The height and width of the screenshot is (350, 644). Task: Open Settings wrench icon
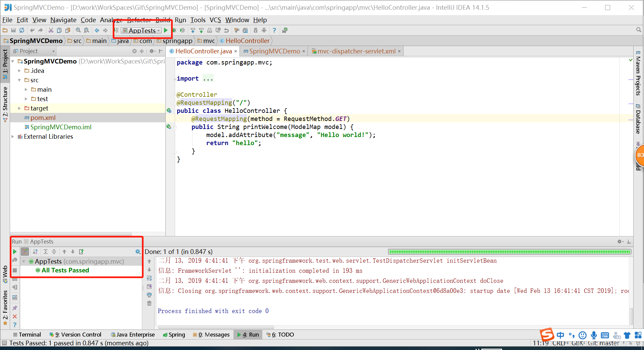tap(237, 30)
